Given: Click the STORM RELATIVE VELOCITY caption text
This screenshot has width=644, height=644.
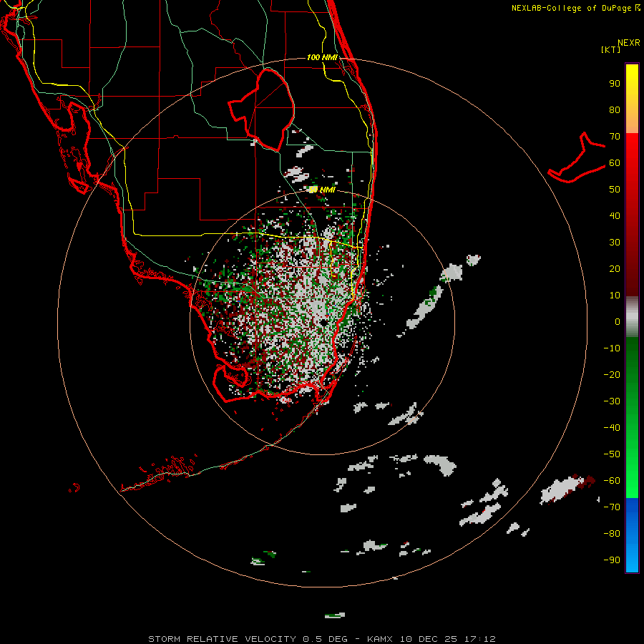Looking at the screenshot, I should tap(222, 639).
